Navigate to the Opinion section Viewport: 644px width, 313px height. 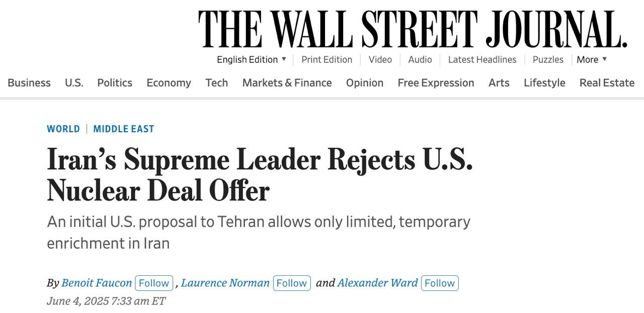[x=364, y=83]
